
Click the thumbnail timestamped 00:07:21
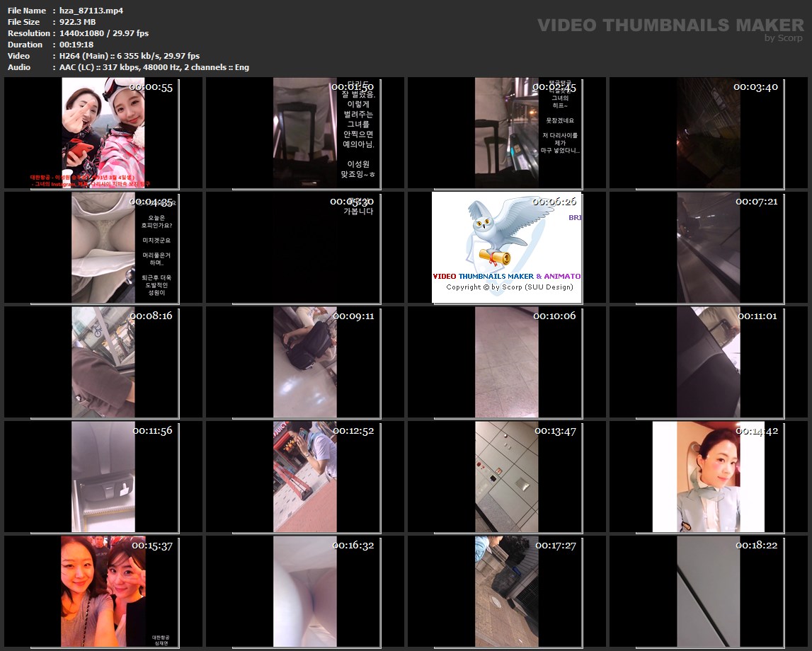(708, 248)
